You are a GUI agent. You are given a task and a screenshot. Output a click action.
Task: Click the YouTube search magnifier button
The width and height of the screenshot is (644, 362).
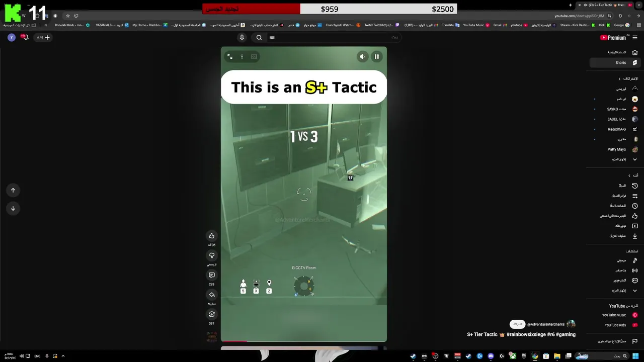pyautogui.click(x=259, y=37)
